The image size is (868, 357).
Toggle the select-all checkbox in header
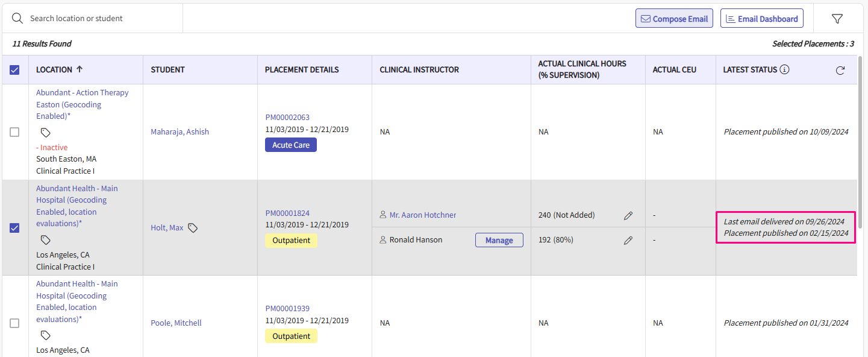coord(14,70)
